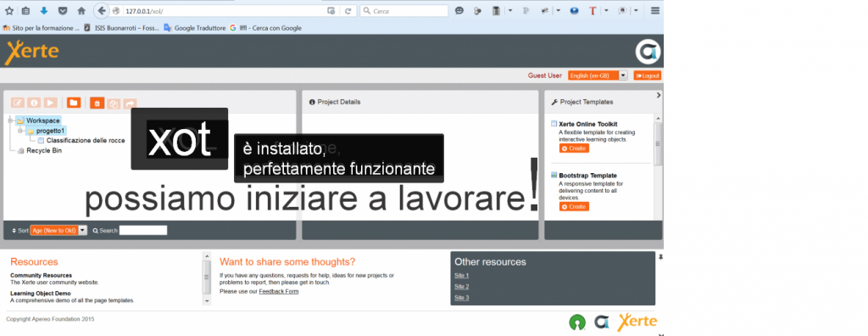This screenshot has height=336, width=868.
Task: Create a Bootstrap Template project
Action: coord(574,207)
